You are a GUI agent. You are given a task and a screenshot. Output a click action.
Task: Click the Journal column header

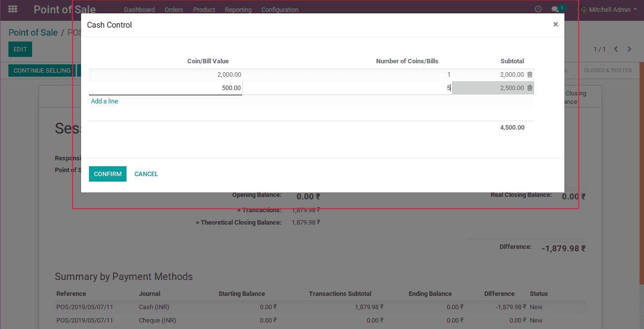coord(150,293)
